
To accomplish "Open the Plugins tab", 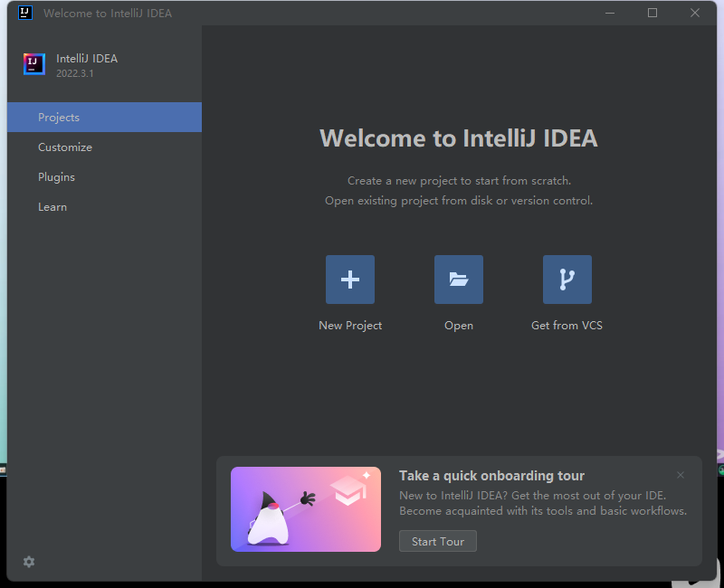I will [x=104, y=177].
